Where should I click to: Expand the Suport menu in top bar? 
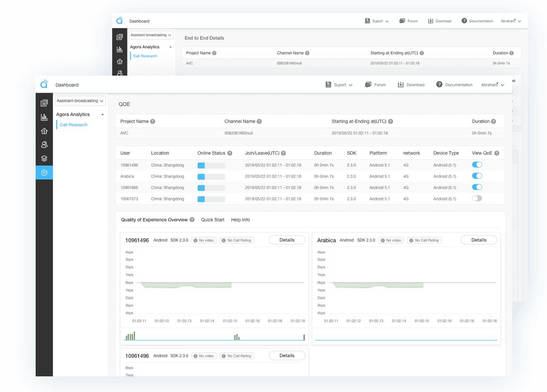pyautogui.click(x=339, y=85)
